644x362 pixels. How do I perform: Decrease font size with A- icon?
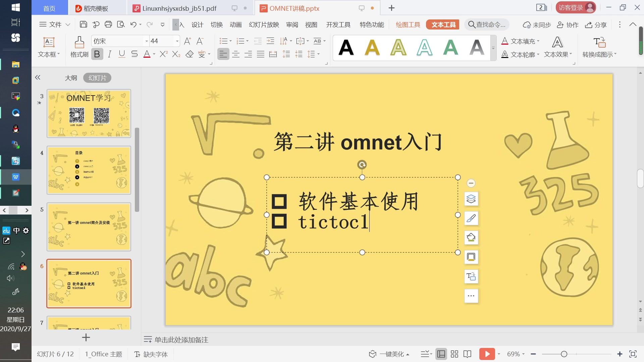coord(200,41)
